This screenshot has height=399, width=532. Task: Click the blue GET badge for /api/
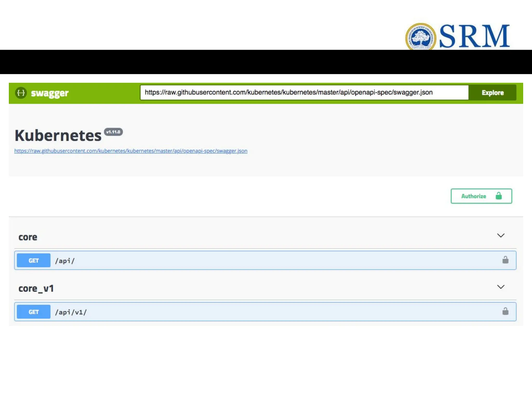34,261
